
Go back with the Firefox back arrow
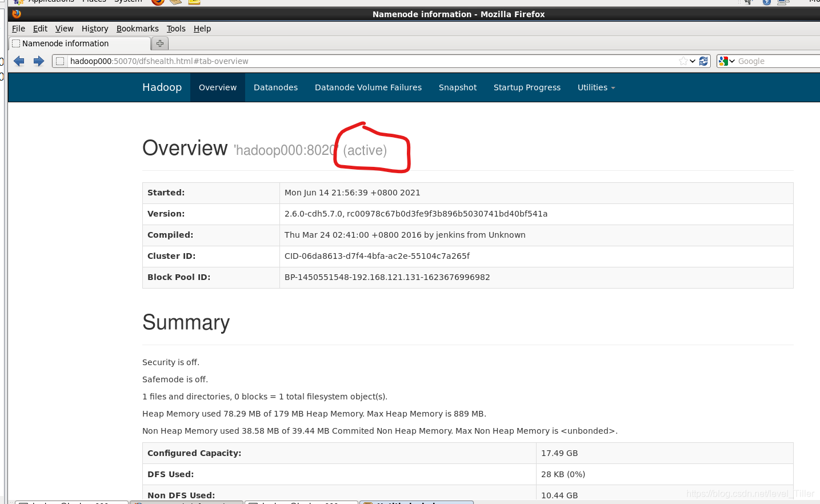pos(19,61)
